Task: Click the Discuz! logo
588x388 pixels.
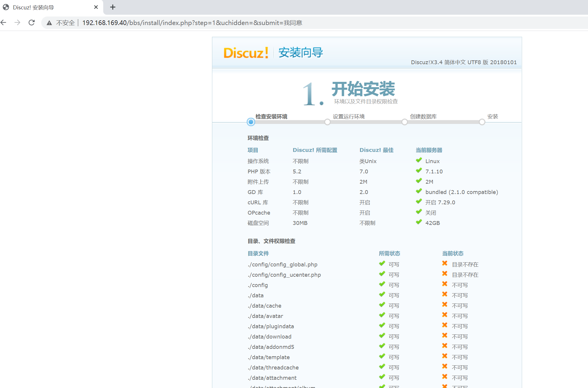Action: click(x=246, y=53)
